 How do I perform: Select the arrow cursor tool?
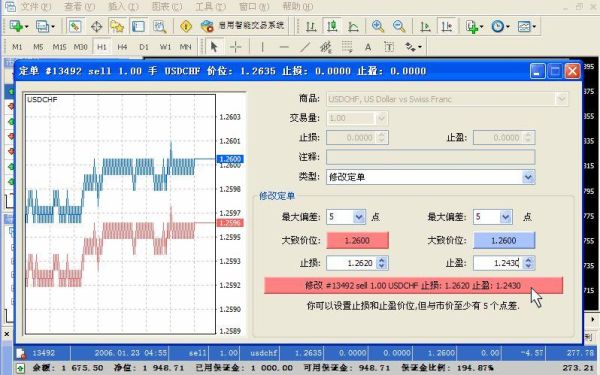214,47
